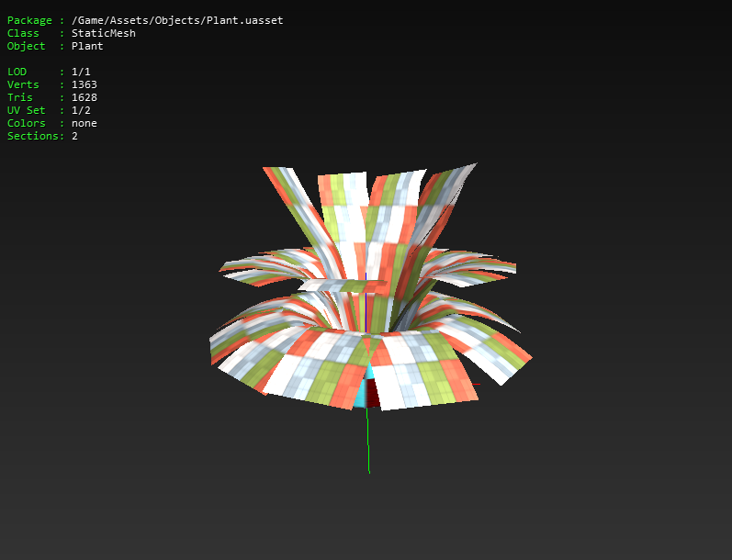Click the Verts label

click(x=23, y=84)
